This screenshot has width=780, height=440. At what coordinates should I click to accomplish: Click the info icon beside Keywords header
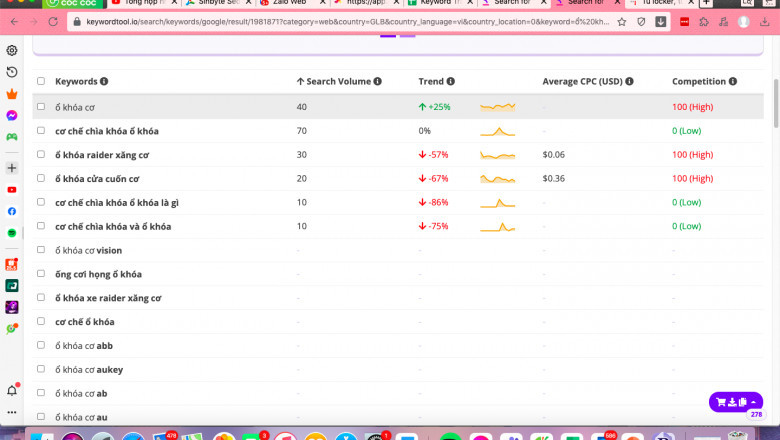[104, 82]
